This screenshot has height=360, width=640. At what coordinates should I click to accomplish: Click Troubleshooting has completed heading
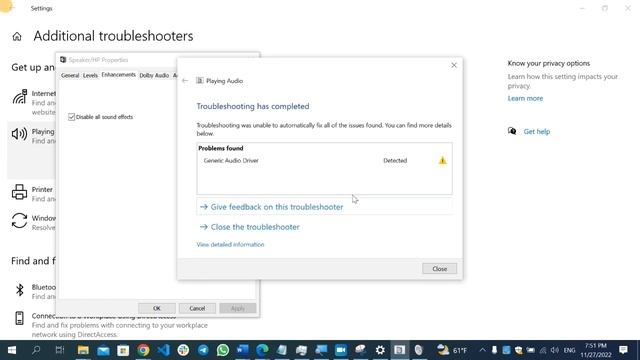253,106
